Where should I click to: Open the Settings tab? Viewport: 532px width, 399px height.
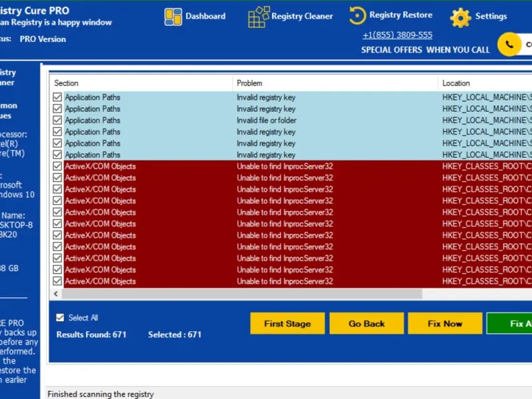491,16
